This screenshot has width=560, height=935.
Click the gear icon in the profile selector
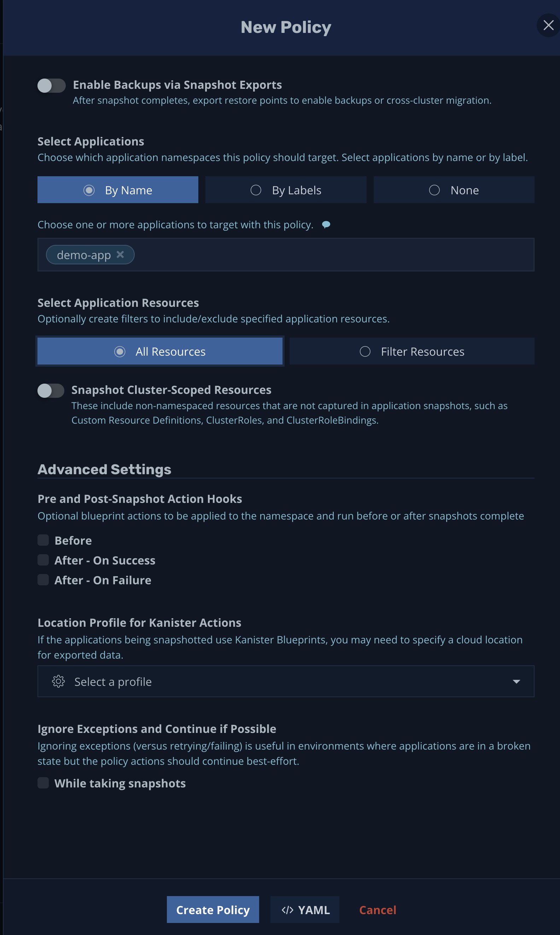(58, 682)
